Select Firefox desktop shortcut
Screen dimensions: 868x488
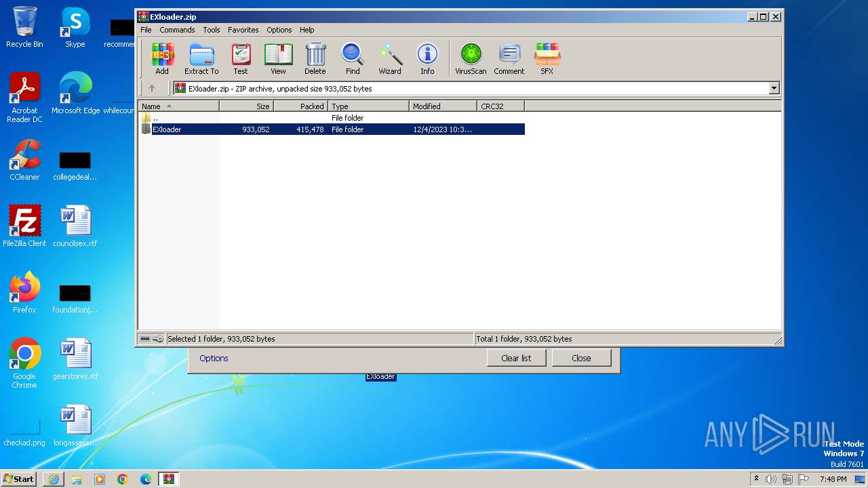tap(24, 293)
